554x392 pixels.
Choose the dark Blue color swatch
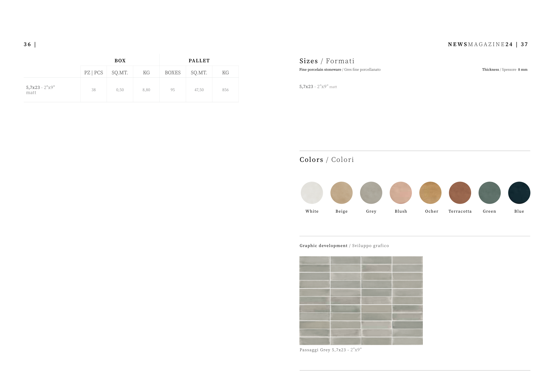point(519,193)
